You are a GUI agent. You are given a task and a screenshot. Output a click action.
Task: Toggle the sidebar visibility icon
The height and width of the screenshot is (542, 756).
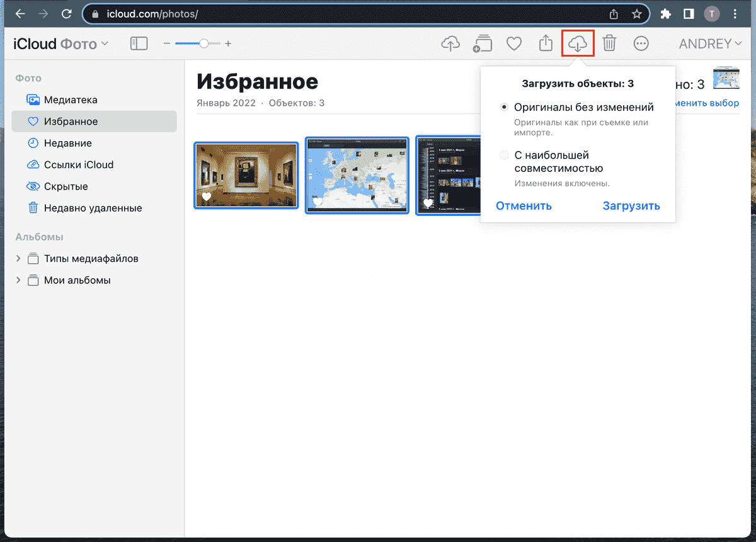pos(139,43)
